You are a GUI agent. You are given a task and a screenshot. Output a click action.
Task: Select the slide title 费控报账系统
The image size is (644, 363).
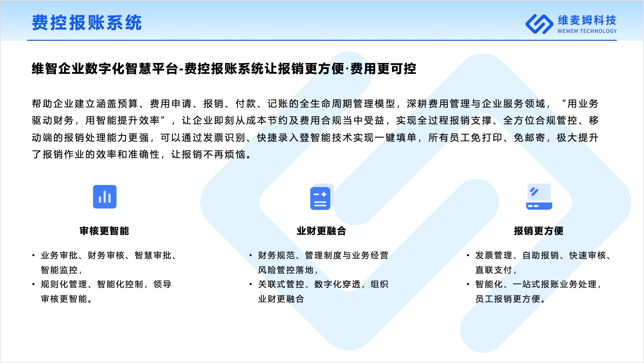(x=87, y=23)
